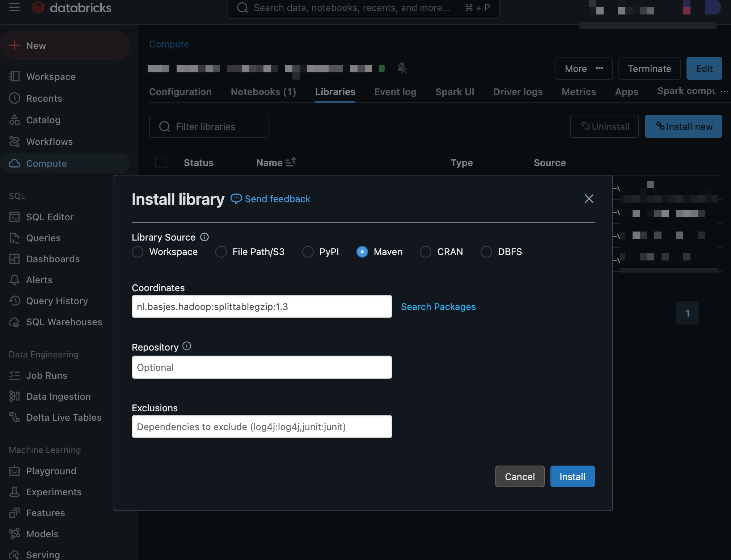Switch to the Libraries tab
731x560 pixels.
[335, 92]
